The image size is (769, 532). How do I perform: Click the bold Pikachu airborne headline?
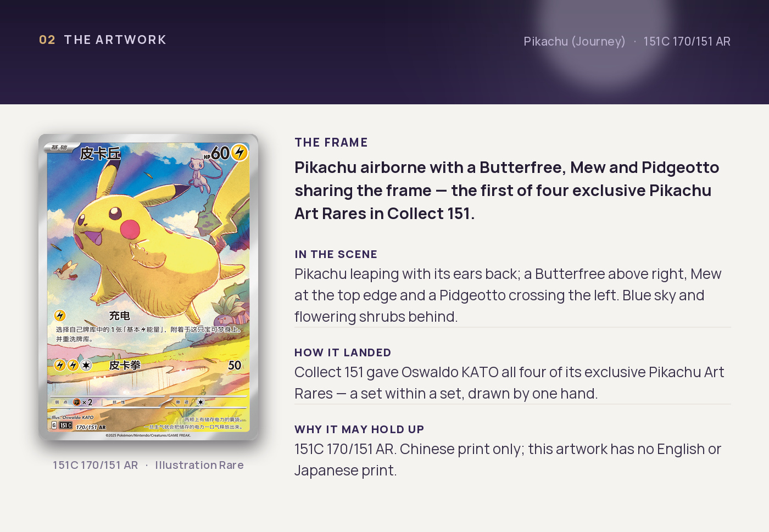[507, 191]
